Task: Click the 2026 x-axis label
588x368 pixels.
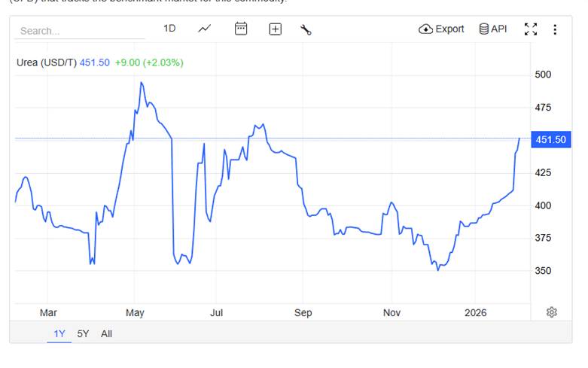Action: click(475, 312)
